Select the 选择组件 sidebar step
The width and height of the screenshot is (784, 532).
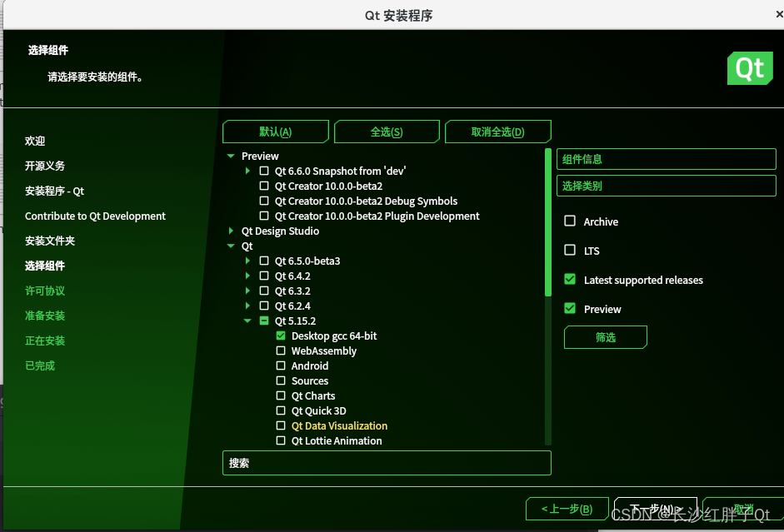coord(45,266)
